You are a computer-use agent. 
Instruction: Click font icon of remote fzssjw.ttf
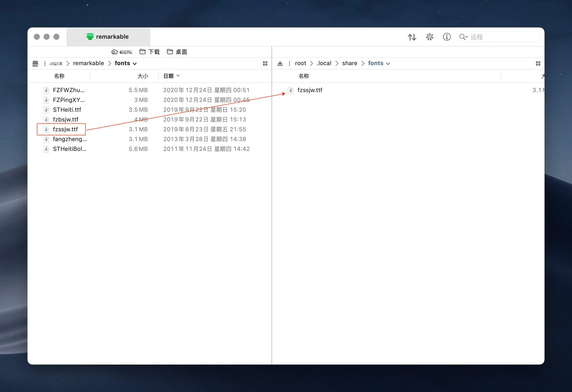click(x=291, y=90)
